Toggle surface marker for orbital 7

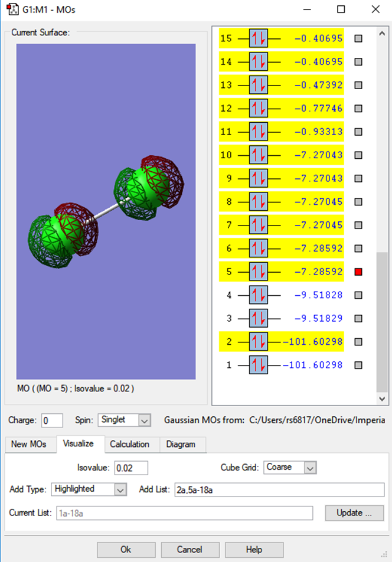358,225
